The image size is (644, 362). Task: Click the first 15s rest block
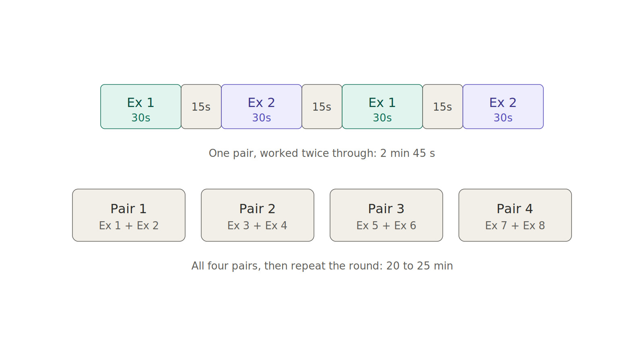click(201, 107)
